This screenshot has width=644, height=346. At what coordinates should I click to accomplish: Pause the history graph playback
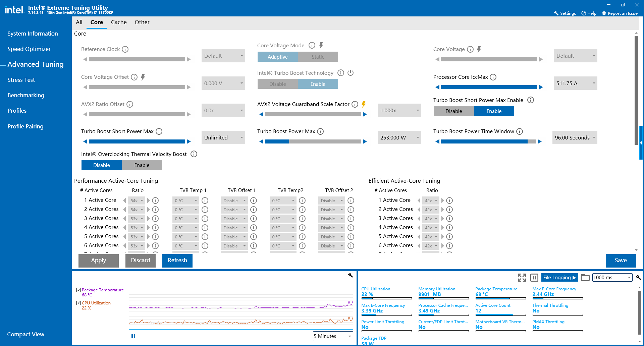point(133,336)
